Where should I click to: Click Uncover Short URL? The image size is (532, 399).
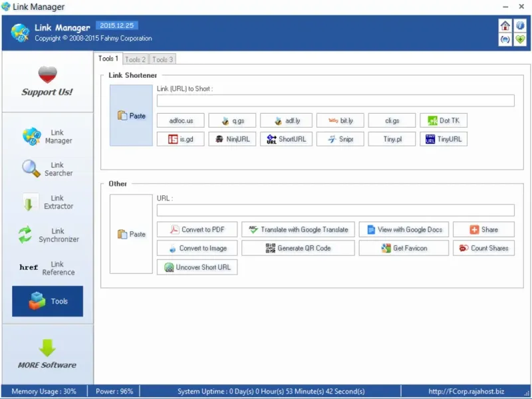197,267
